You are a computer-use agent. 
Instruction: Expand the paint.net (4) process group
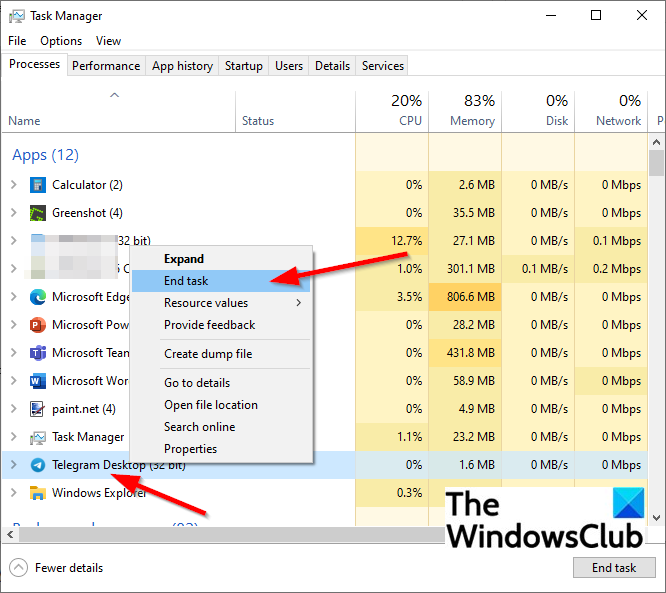coord(14,409)
